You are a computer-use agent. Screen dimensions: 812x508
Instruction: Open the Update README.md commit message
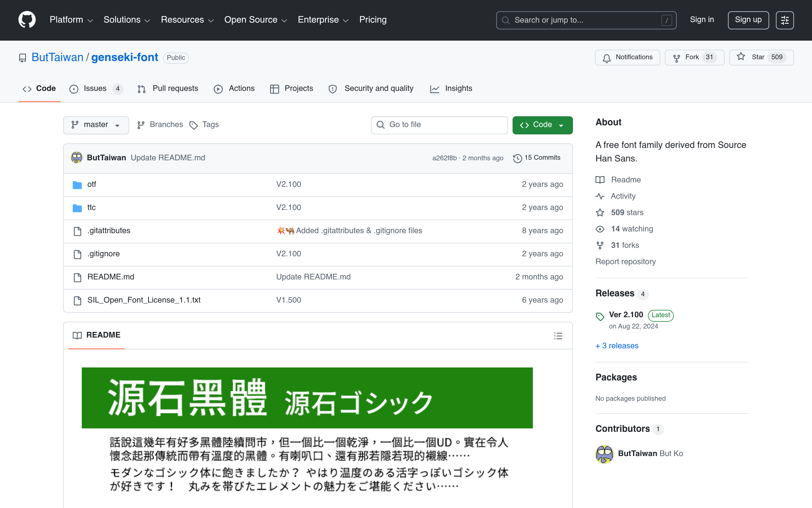tap(168, 158)
